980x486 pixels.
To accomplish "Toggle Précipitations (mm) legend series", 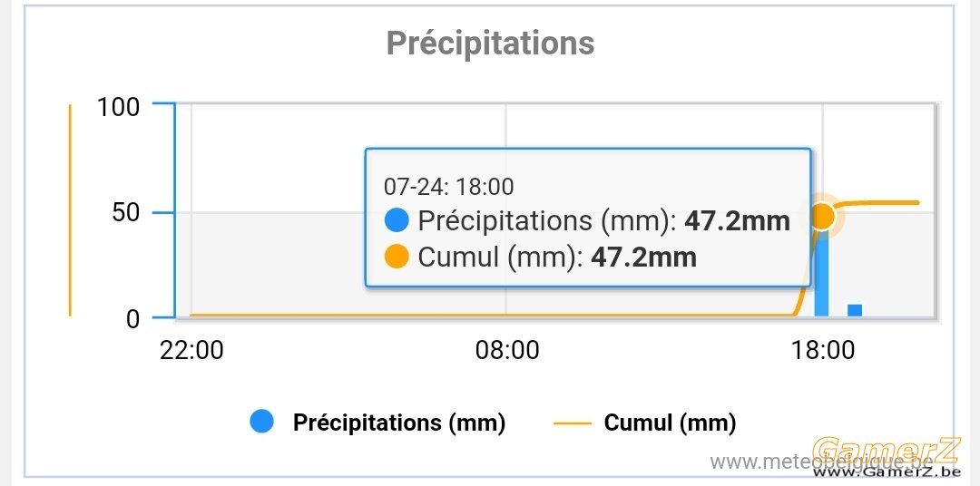I will coord(377,423).
